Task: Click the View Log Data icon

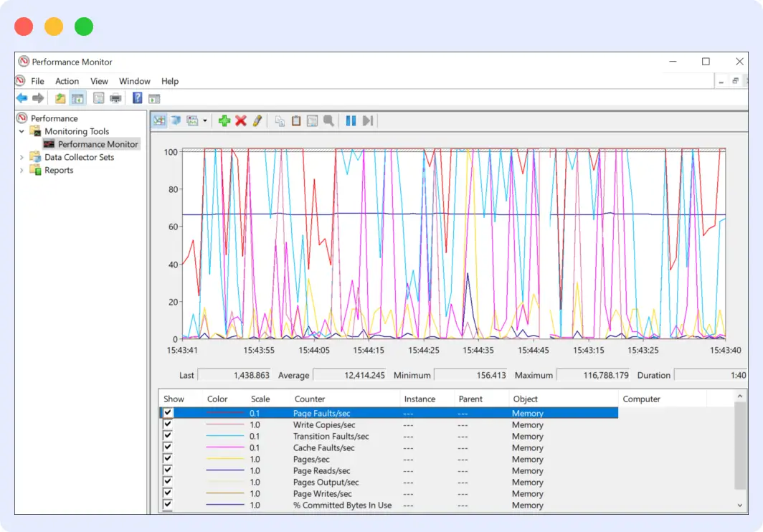Action: click(x=176, y=120)
